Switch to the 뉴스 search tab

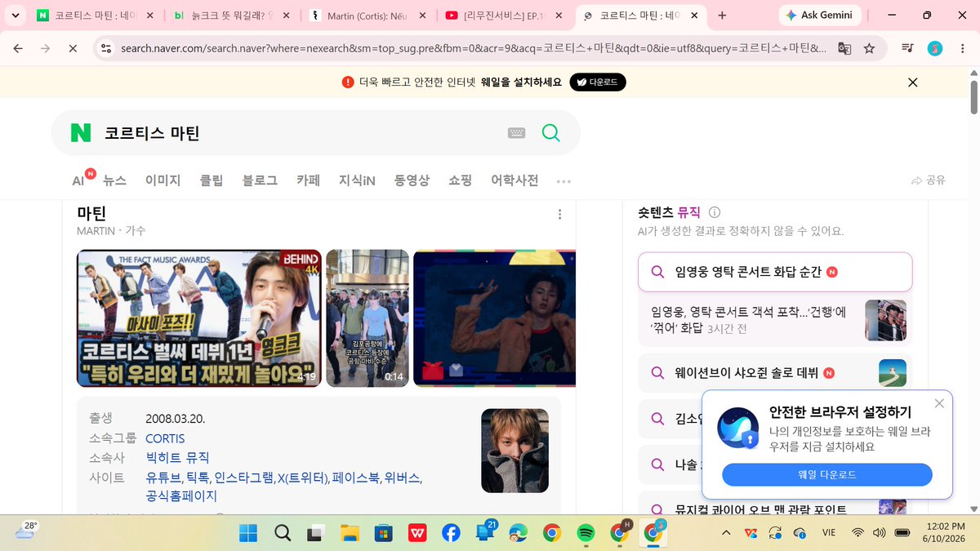(114, 180)
